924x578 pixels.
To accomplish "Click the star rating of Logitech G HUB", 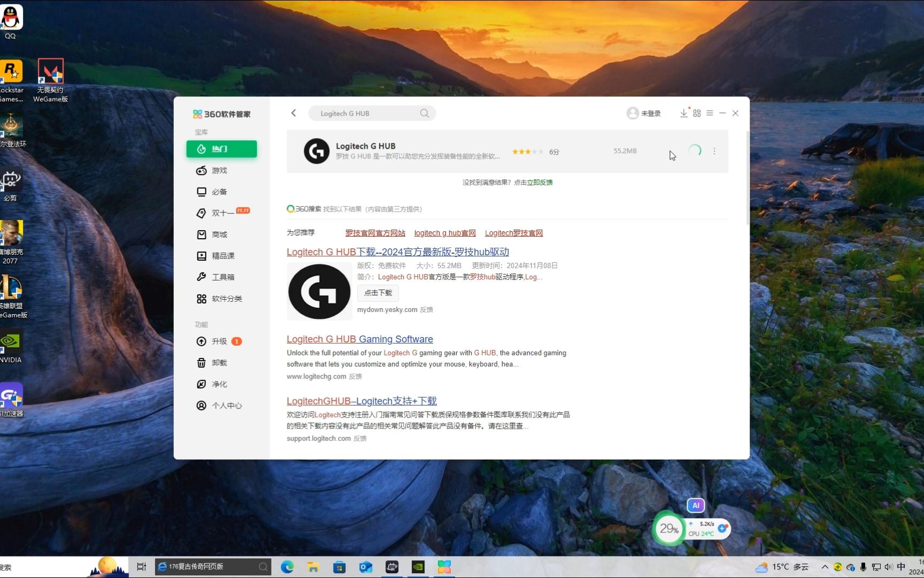I will coord(527,151).
